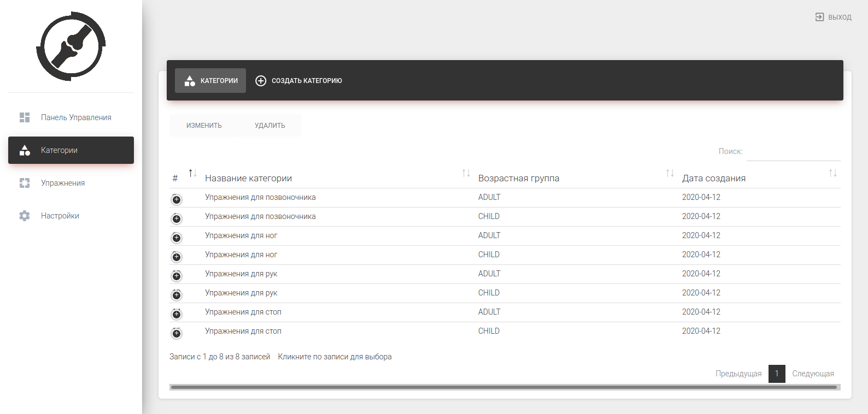Expand row Упражнения для позвоночника CHILD

tap(177, 218)
